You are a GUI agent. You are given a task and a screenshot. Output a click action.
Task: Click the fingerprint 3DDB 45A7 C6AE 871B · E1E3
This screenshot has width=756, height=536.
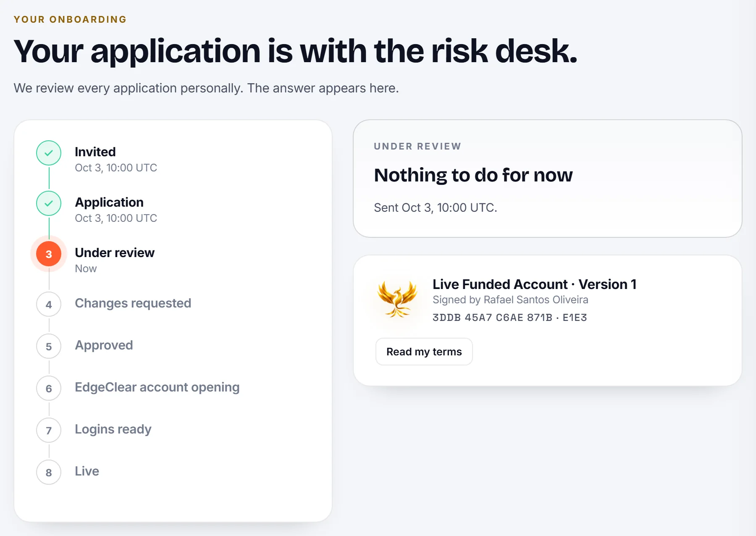[x=509, y=318]
